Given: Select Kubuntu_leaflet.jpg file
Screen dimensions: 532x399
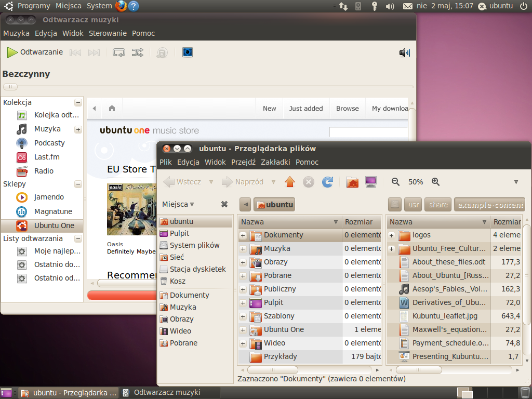Looking at the screenshot, I should pos(445,316).
